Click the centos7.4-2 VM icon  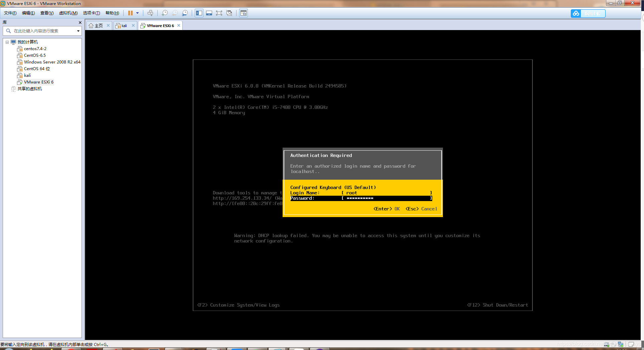(x=20, y=49)
